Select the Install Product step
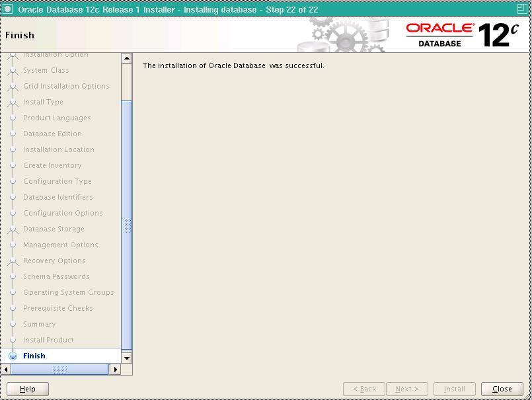Viewport: 532px width, 400px height. [48, 340]
